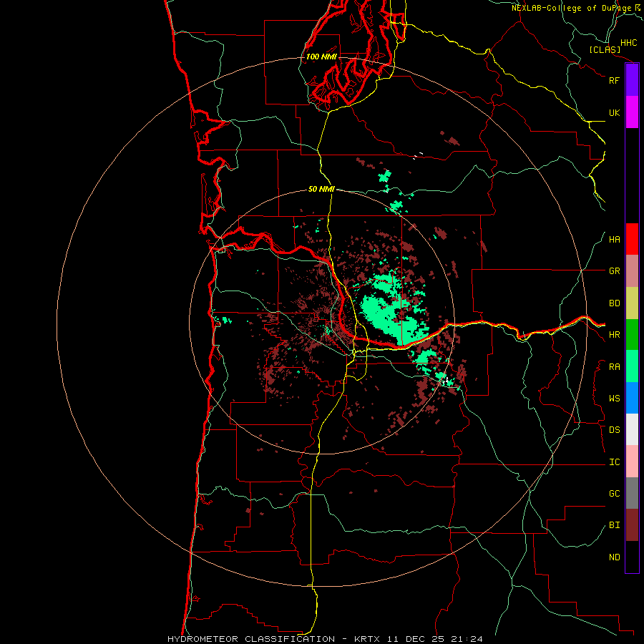644x644 pixels.
Task: Click the 50 NMI range ring label
Action: pos(321,190)
